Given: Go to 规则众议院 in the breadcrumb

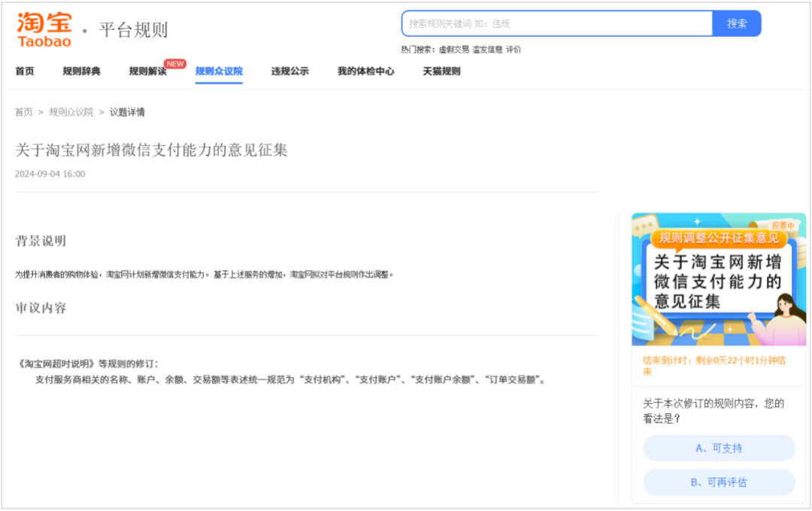Looking at the screenshot, I should (x=71, y=112).
